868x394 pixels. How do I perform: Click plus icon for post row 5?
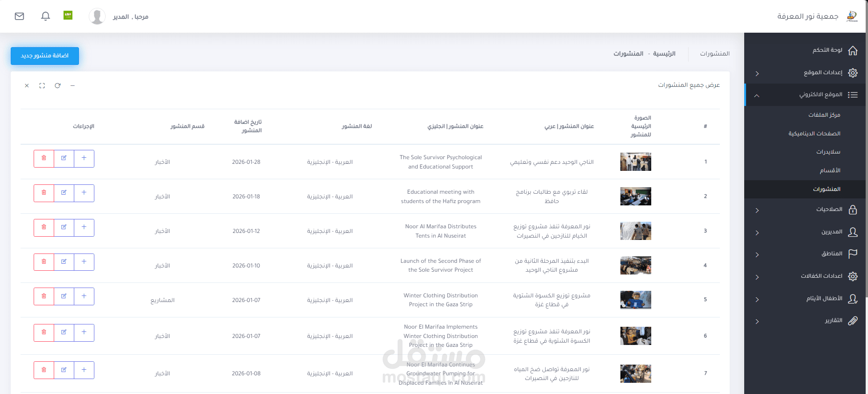(x=84, y=296)
